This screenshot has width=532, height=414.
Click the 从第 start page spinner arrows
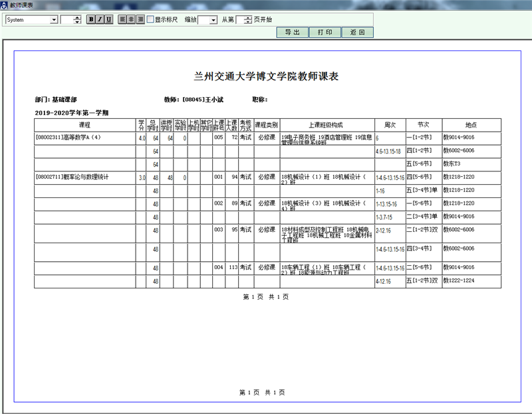pyautogui.click(x=248, y=20)
